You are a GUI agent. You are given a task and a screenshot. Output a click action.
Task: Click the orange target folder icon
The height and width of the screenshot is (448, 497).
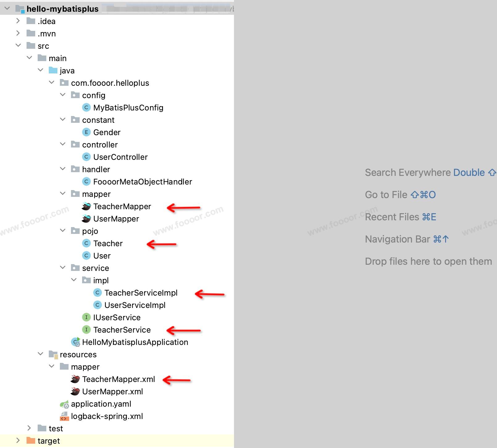tap(31, 441)
